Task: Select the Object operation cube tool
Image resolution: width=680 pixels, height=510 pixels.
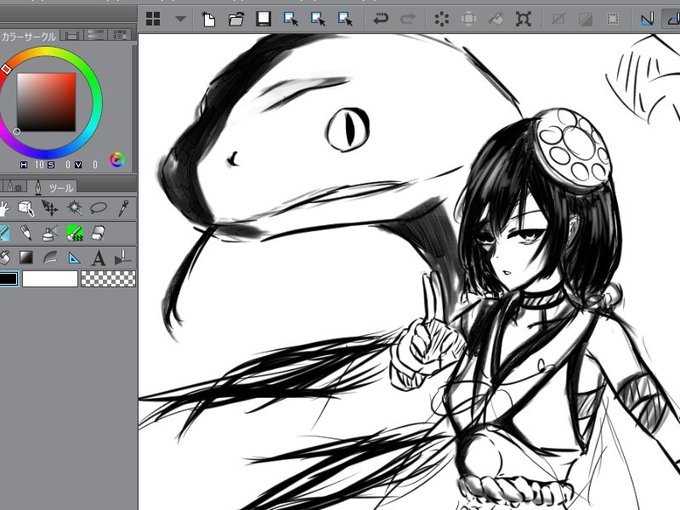Action: coord(26,208)
